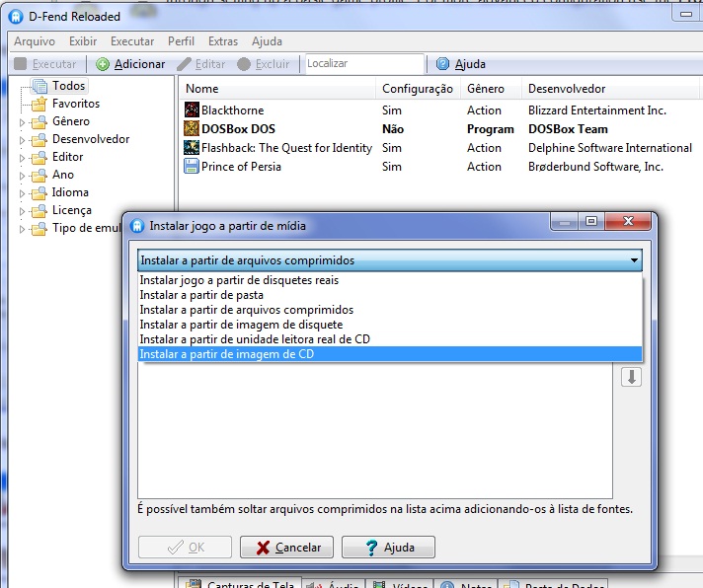The image size is (703, 588).
Task: Click the D-Fend Reloaded title bar icon
Action: (x=16, y=17)
